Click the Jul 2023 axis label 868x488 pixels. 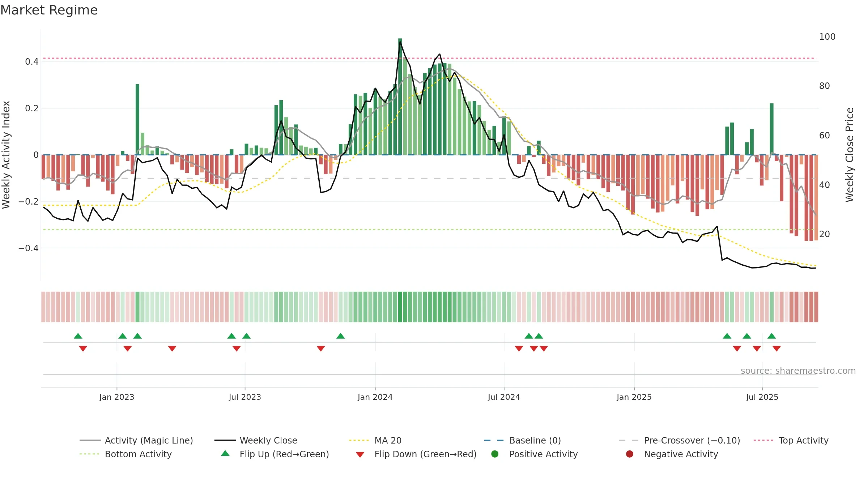coord(245,397)
